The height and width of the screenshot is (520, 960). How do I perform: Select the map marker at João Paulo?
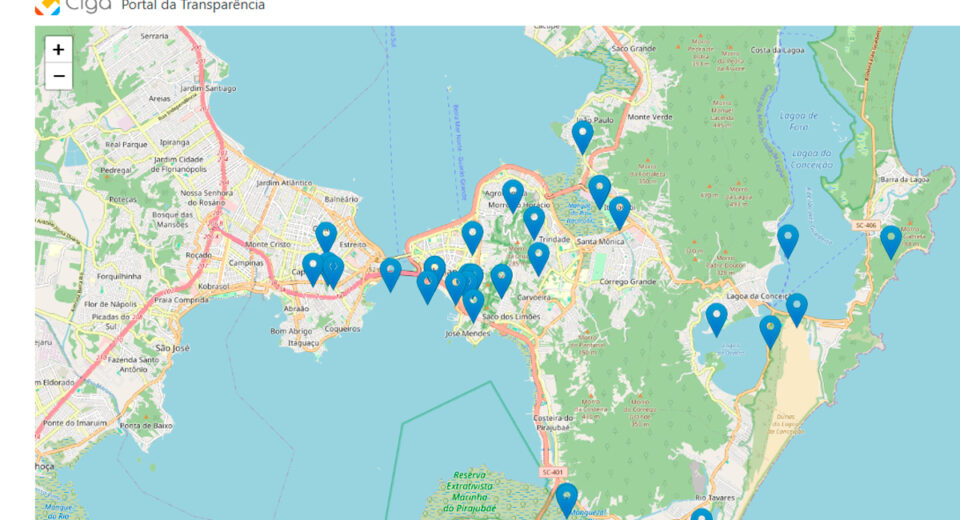pyautogui.click(x=582, y=137)
